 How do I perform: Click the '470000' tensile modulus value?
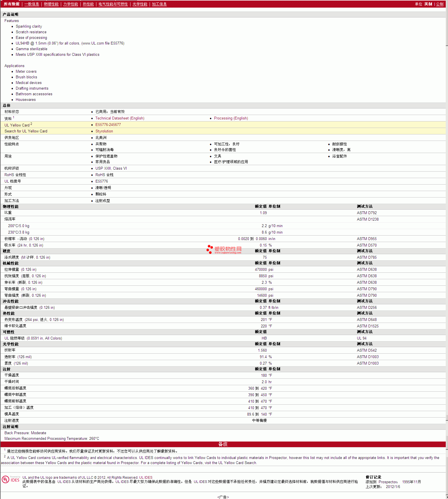tap(261, 270)
